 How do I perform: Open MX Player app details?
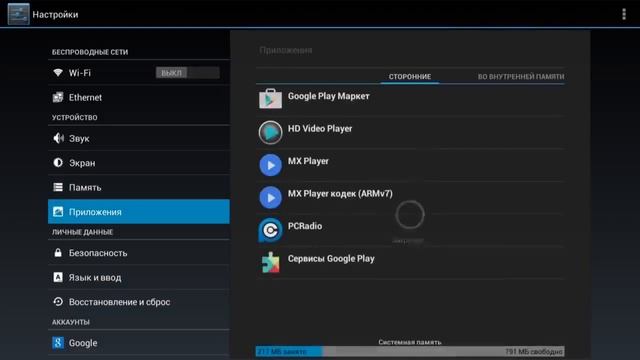click(x=411, y=165)
